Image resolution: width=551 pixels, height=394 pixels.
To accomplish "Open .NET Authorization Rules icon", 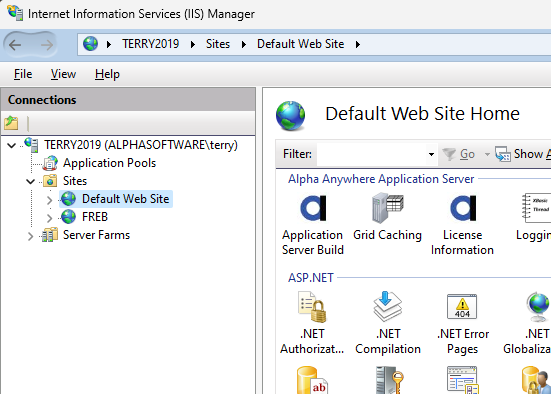I will pos(313,307).
